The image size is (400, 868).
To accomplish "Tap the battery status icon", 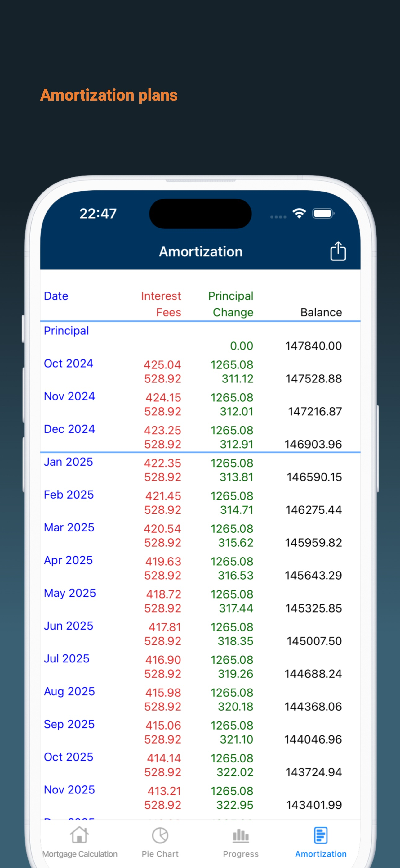I will 323,213.
